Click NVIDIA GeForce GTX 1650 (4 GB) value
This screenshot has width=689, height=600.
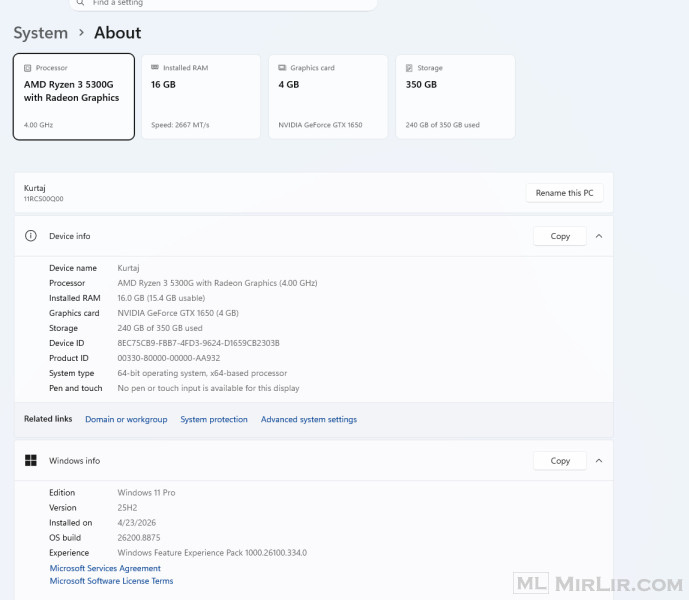click(178, 313)
